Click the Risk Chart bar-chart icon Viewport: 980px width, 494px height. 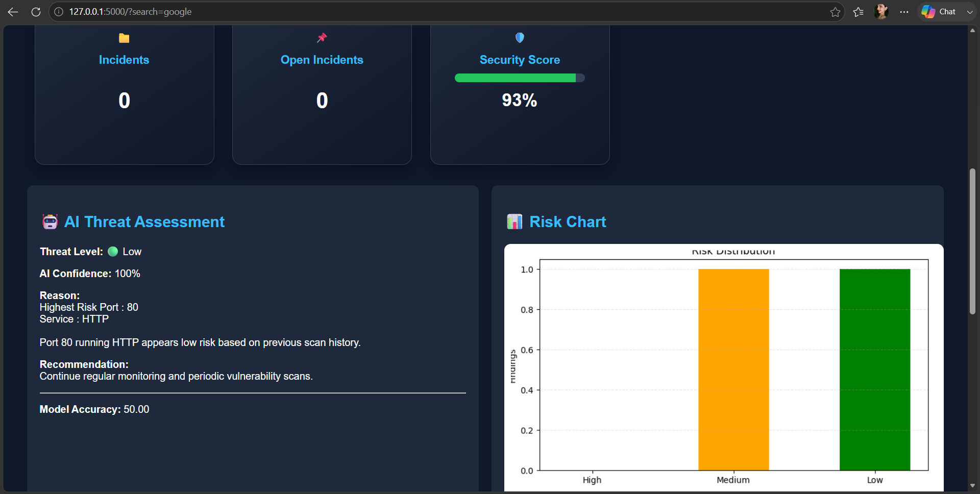click(x=514, y=221)
